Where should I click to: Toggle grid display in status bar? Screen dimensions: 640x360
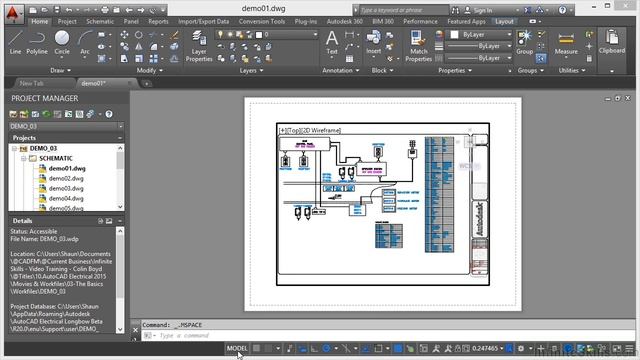pyautogui.click(x=256, y=348)
